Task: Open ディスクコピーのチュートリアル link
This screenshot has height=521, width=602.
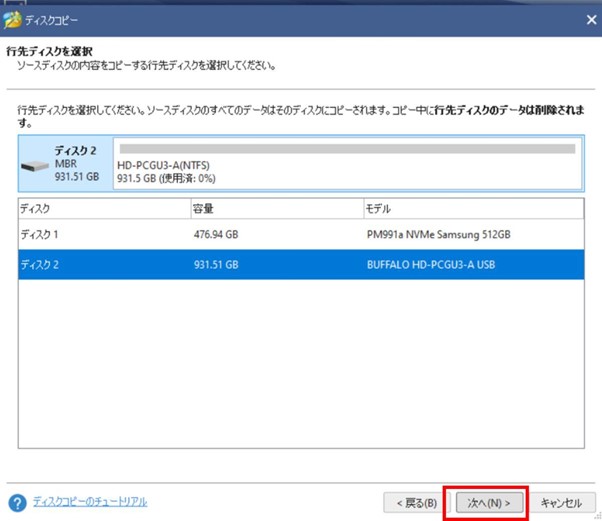Action: coord(90,501)
